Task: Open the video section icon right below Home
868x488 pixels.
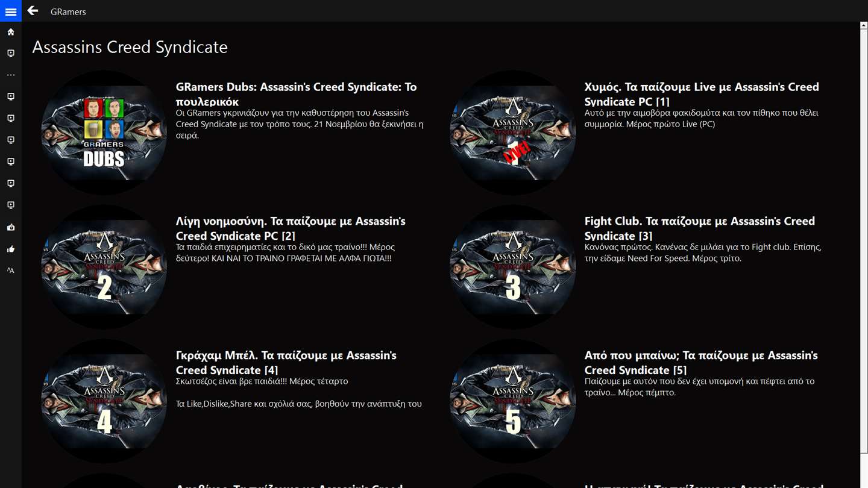Action: click(x=11, y=54)
